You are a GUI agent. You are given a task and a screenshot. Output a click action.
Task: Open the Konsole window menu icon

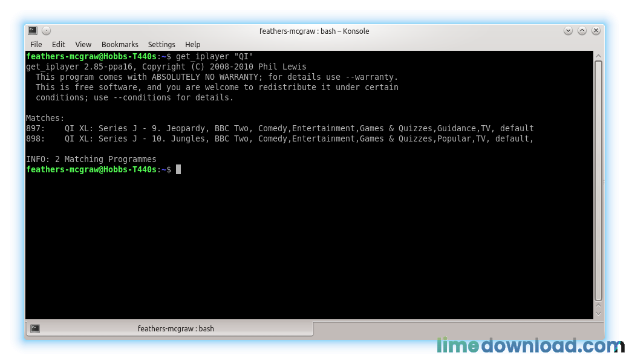coord(33,30)
